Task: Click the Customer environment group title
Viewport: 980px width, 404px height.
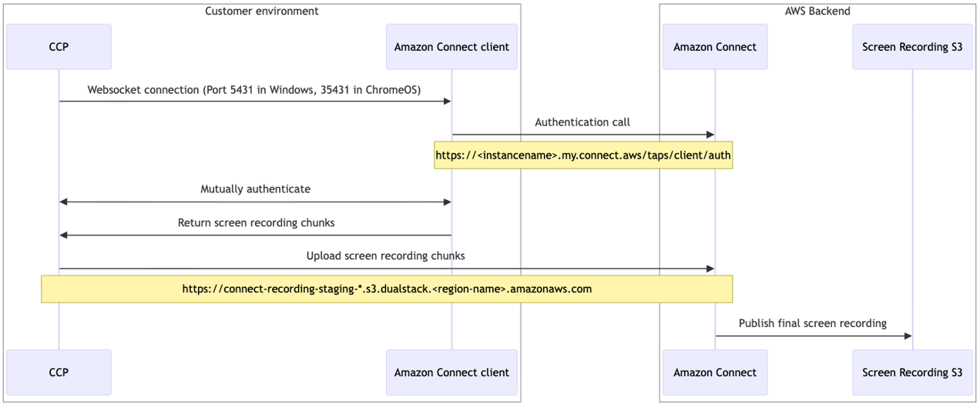Action: click(262, 11)
